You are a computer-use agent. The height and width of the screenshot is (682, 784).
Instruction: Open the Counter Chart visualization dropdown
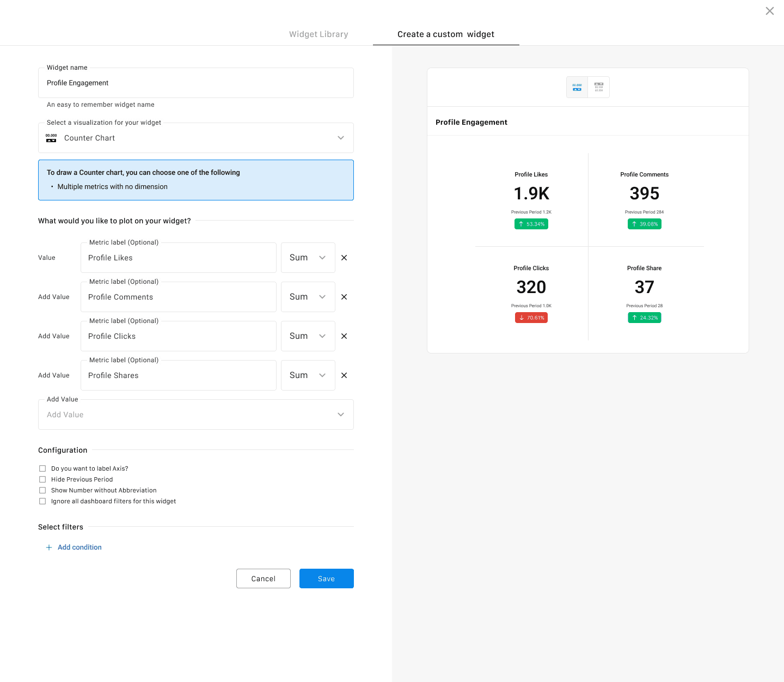[196, 138]
